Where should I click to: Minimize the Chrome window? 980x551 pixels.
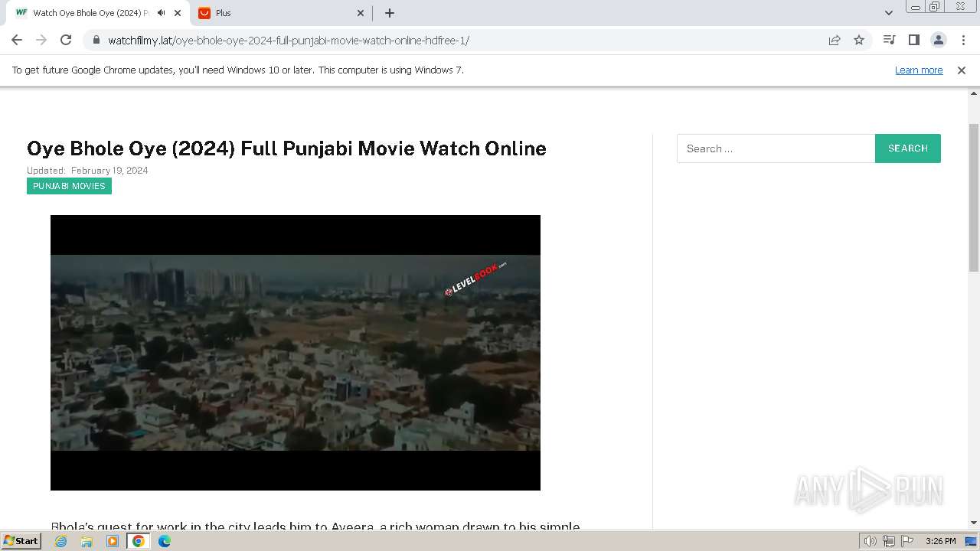tap(916, 7)
